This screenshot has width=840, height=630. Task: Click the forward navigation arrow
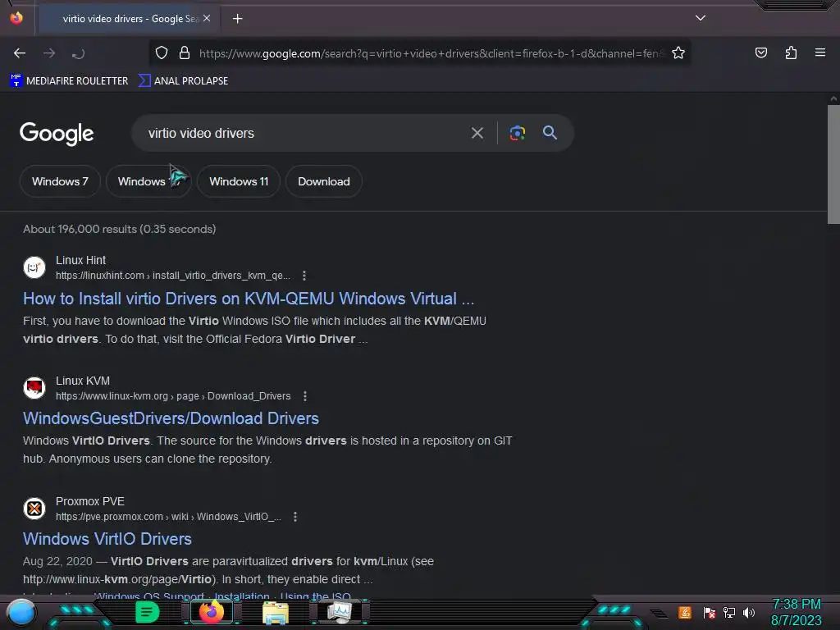click(49, 53)
